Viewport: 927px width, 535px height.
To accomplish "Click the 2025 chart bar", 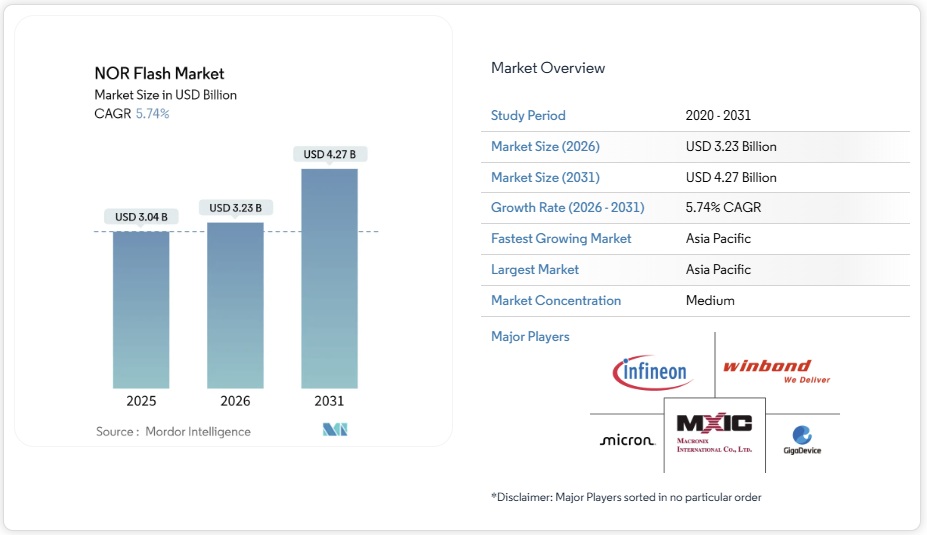I will 141,309.
